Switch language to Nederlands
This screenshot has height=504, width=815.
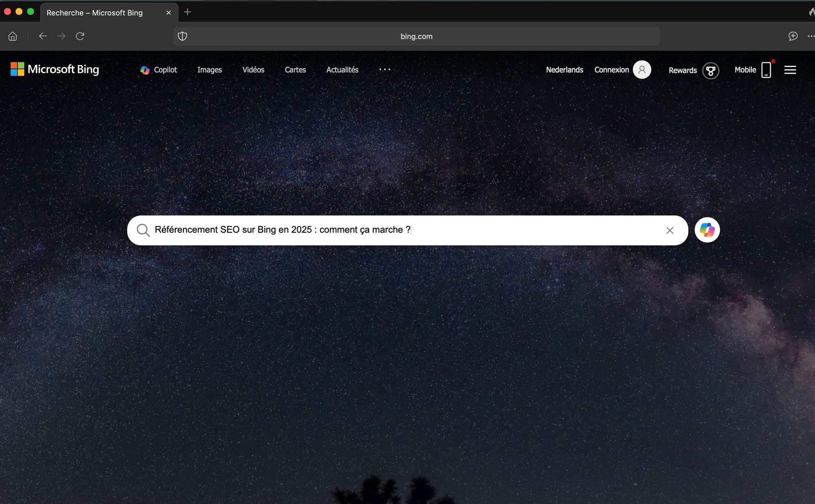(564, 70)
